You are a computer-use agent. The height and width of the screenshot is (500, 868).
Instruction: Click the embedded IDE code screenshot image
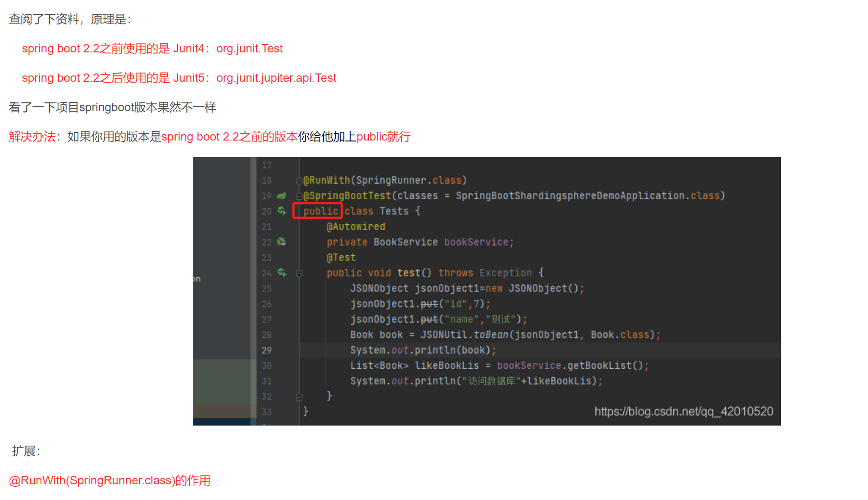click(x=487, y=291)
